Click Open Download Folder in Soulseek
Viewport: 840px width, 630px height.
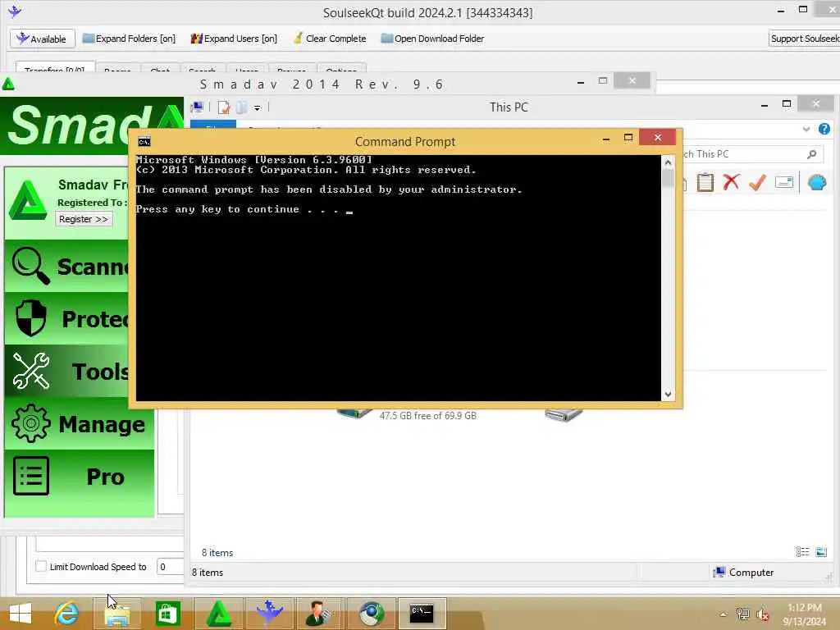(x=432, y=39)
